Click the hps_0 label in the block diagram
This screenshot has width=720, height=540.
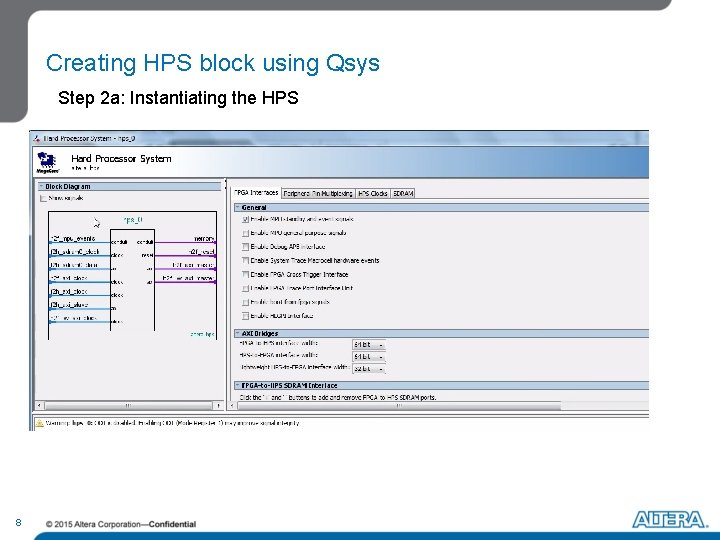pos(133,220)
